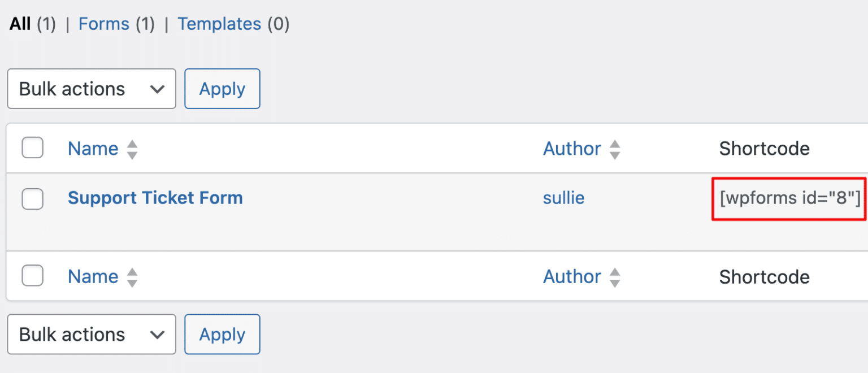Click the Name column header label
868x373 pixels.
[x=93, y=148]
